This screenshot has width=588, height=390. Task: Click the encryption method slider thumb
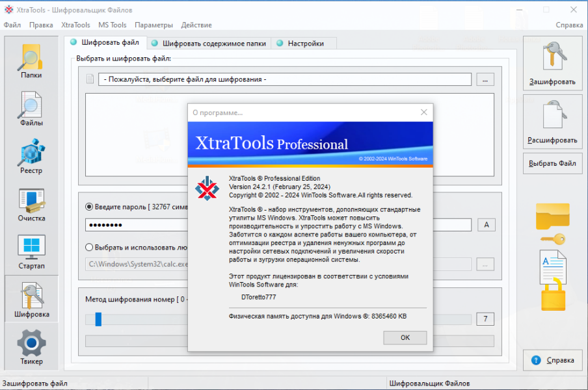[98, 319]
